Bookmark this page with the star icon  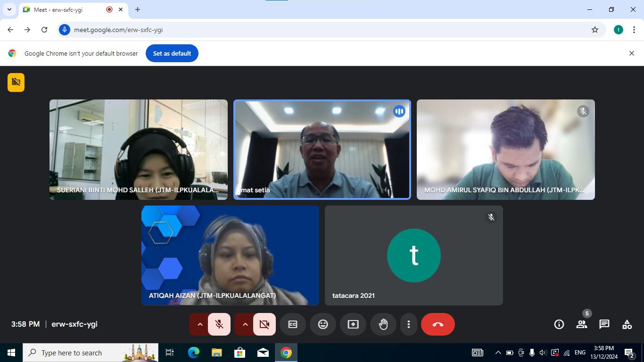pos(595,29)
